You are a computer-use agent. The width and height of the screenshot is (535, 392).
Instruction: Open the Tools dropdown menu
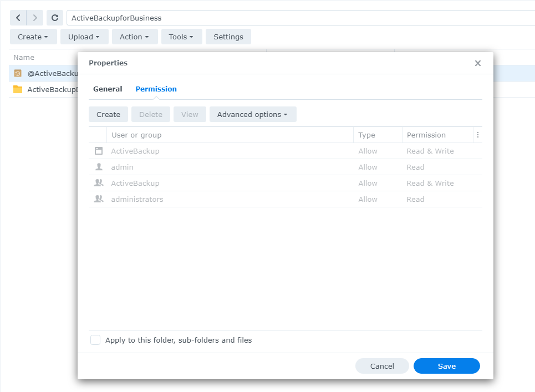(x=181, y=37)
